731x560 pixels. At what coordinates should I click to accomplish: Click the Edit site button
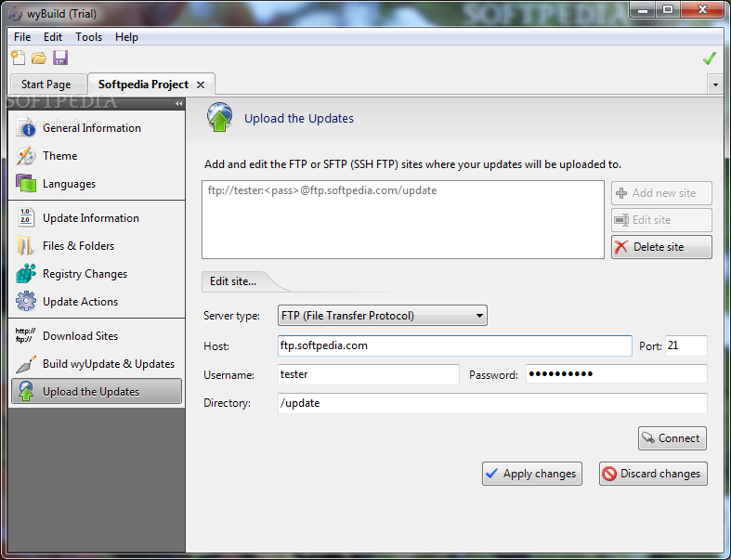[661, 220]
